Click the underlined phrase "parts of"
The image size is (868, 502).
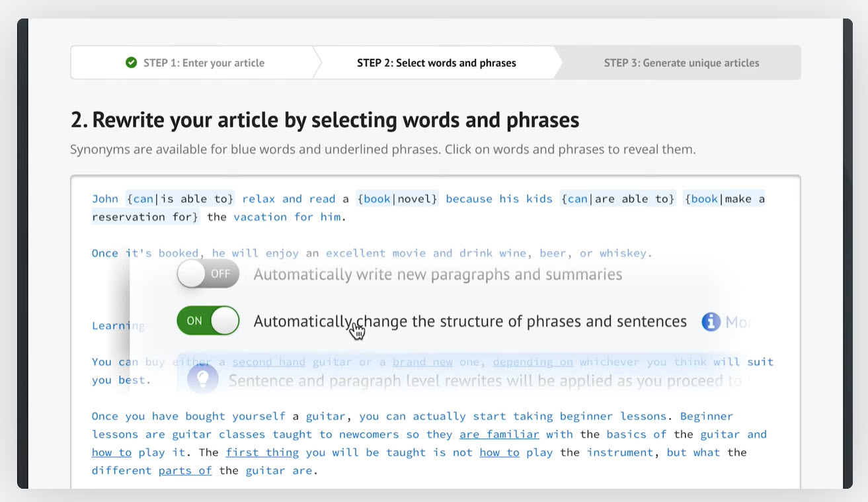[185, 470]
